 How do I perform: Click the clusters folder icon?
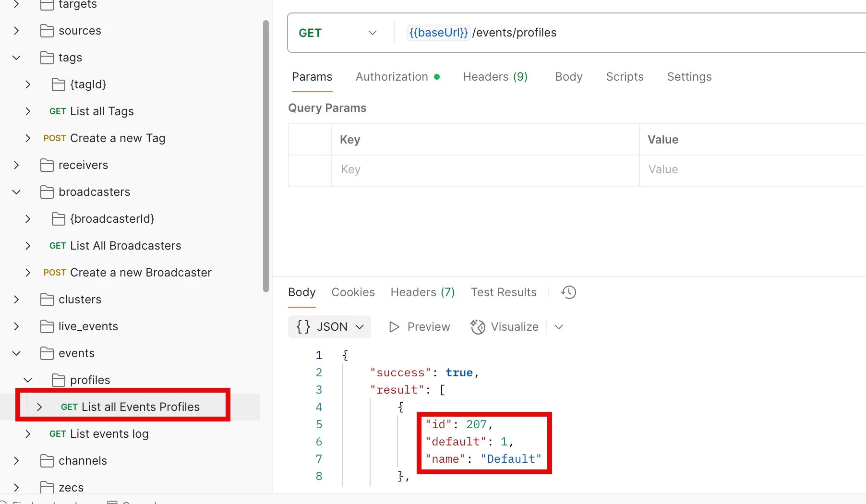tap(47, 300)
